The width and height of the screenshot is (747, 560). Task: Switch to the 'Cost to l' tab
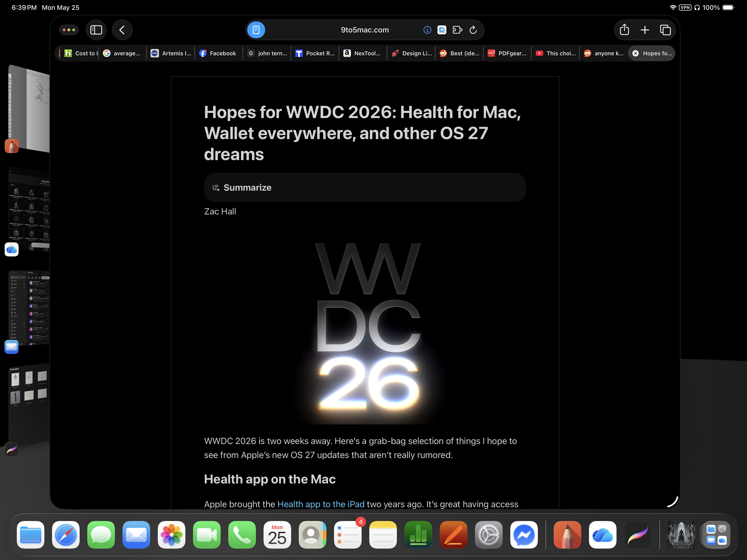click(x=79, y=53)
